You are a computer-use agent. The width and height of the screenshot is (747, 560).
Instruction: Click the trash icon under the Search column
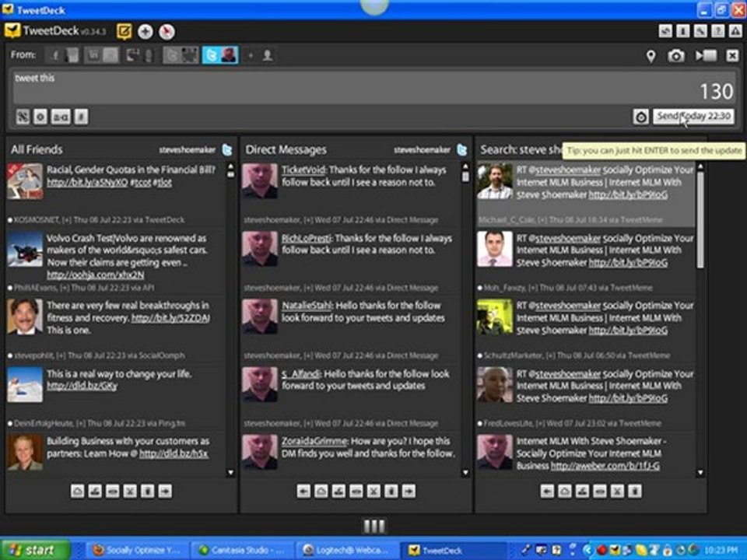(635, 491)
